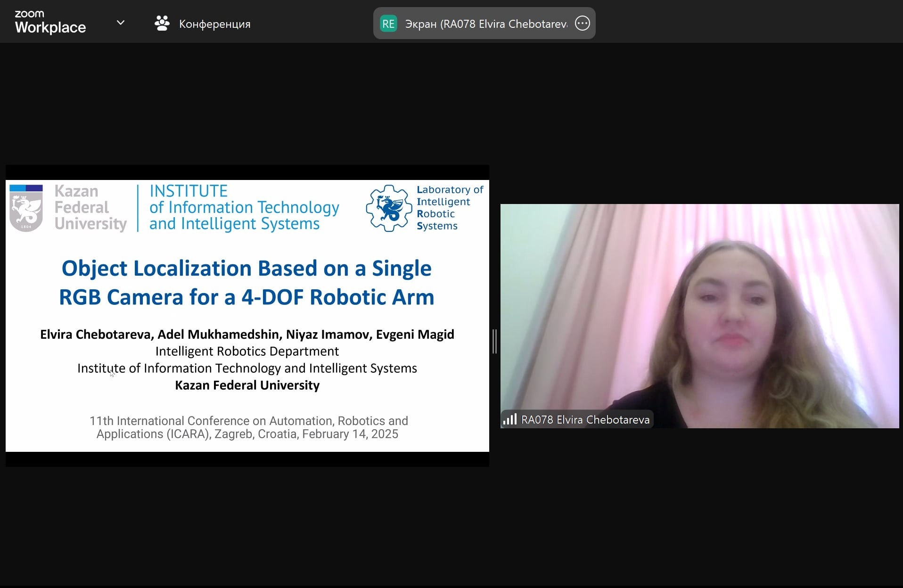Click the Kazan Federal University crest logo

point(26,208)
